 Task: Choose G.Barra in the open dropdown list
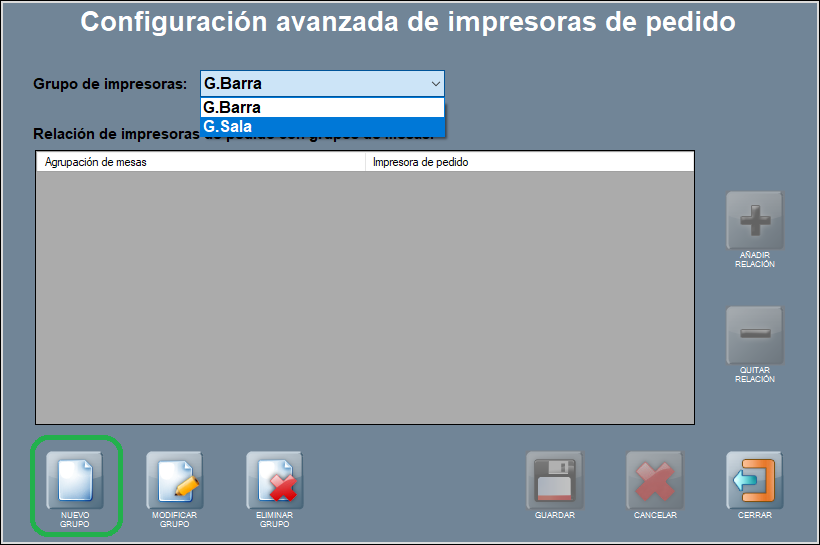pos(321,108)
